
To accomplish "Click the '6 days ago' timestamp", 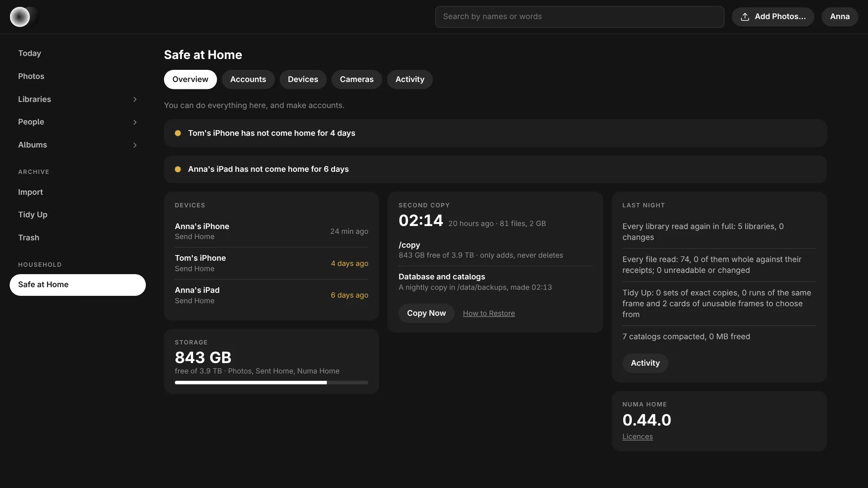I will 349,295.
